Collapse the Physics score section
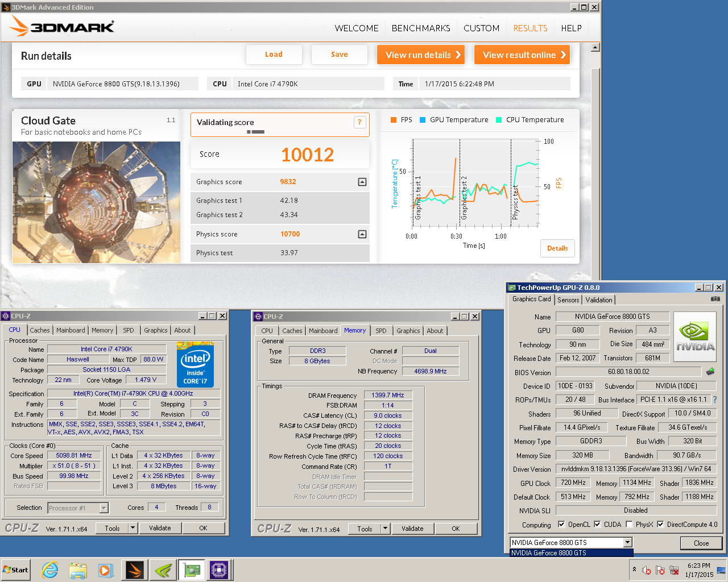The image size is (728, 582). click(362, 234)
